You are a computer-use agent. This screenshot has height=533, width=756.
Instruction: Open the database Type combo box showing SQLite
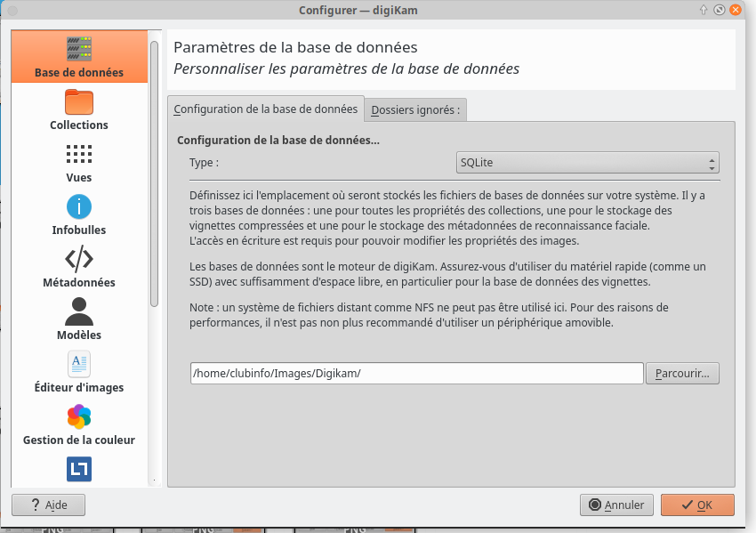coord(587,163)
